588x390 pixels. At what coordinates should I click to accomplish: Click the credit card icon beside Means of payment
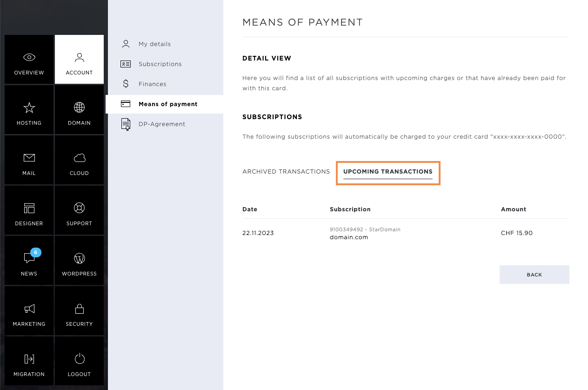(x=126, y=104)
